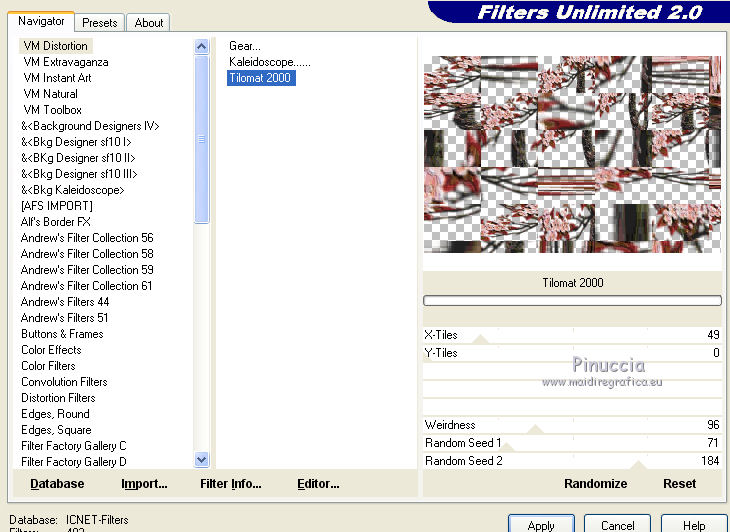Screen dimensions: 730x532
Task: Click the Random Seed 2 slider
Action: pyautogui.click(x=572, y=461)
